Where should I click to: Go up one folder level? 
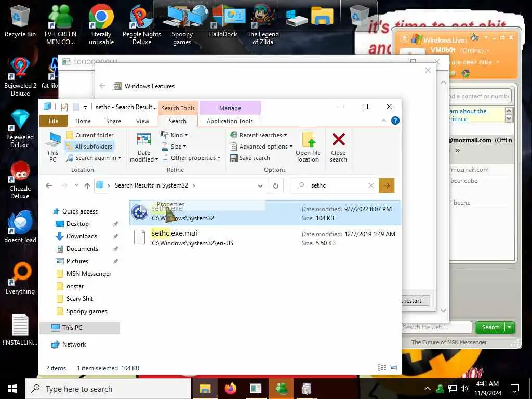tap(87, 185)
